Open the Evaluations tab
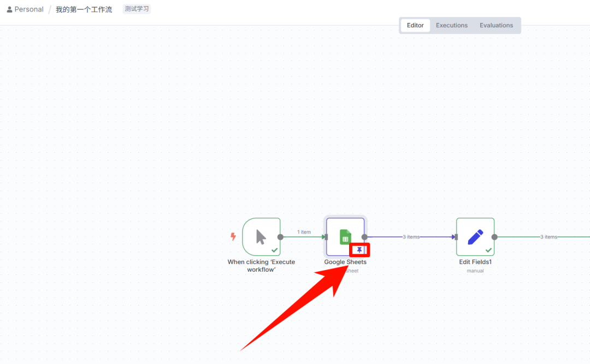Image resolution: width=590 pixels, height=364 pixels. tap(496, 25)
